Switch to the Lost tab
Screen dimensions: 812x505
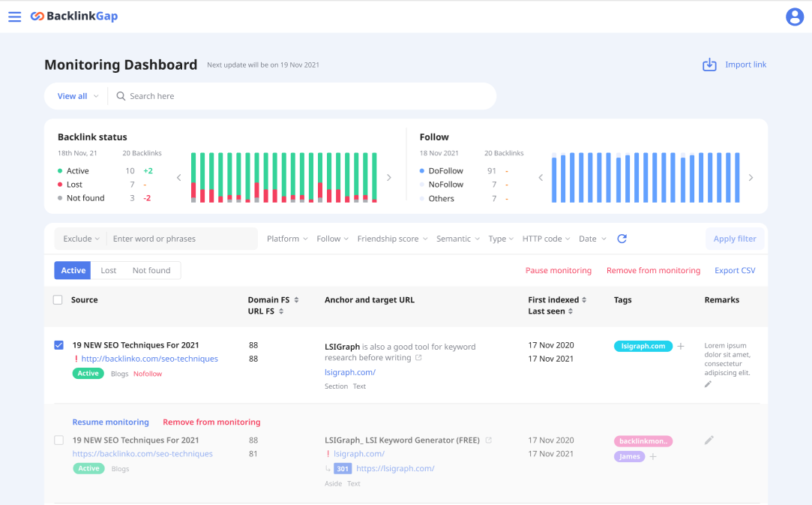(108, 270)
